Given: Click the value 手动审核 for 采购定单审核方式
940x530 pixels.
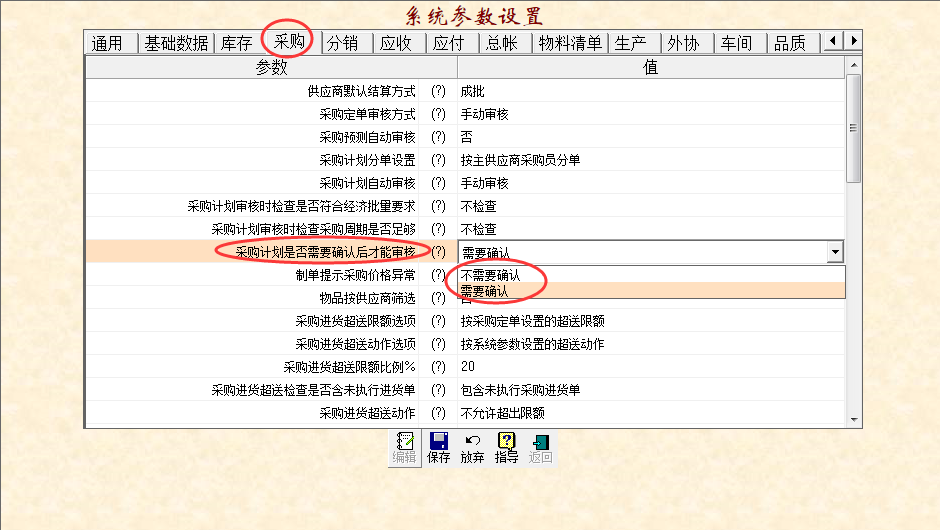Looking at the screenshot, I should (484, 114).
